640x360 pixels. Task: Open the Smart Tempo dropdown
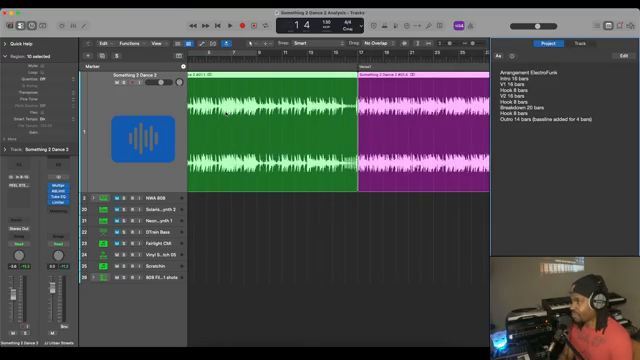tap(57, 119)
